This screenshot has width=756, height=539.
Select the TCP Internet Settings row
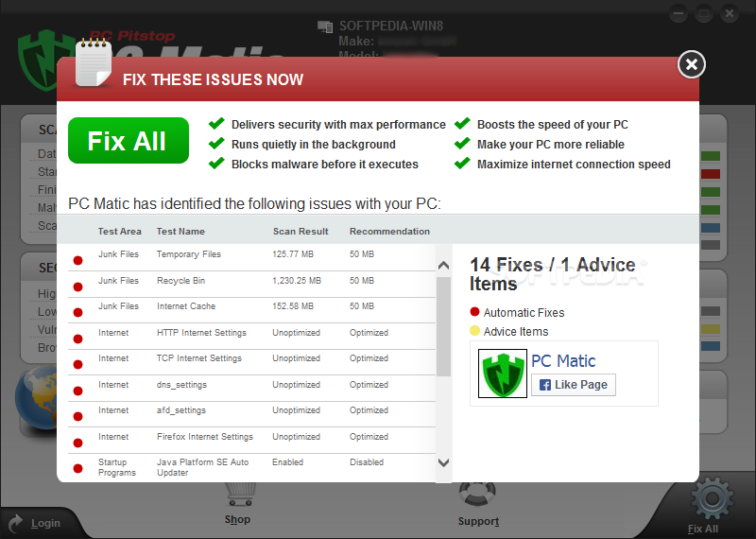pyautogui.click(x=251, y=362)
